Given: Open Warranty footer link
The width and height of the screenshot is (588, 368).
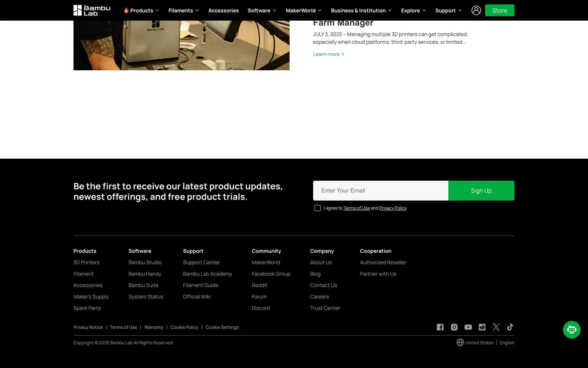Looking at the screenshot, I should click(154, 327).
